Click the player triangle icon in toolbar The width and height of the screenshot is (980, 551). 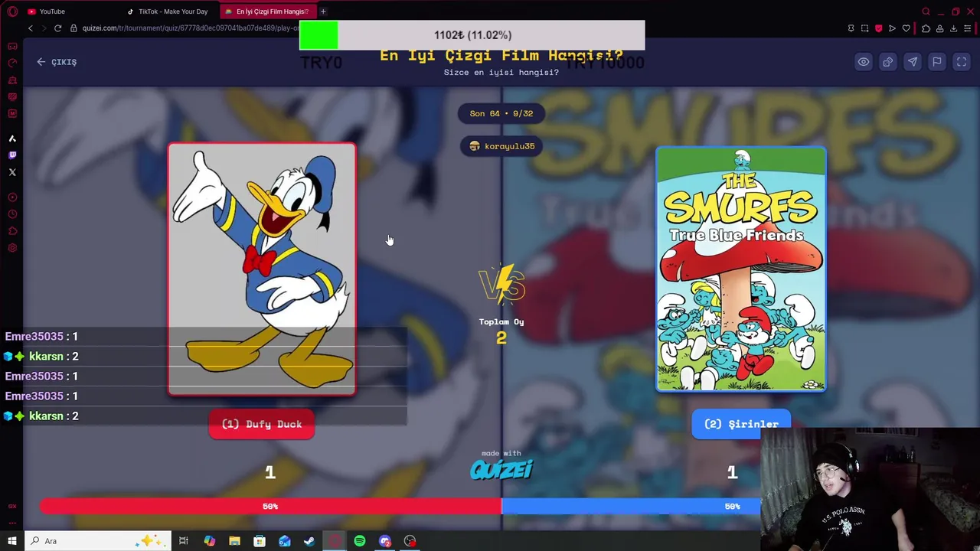click(x=892, y=28)
